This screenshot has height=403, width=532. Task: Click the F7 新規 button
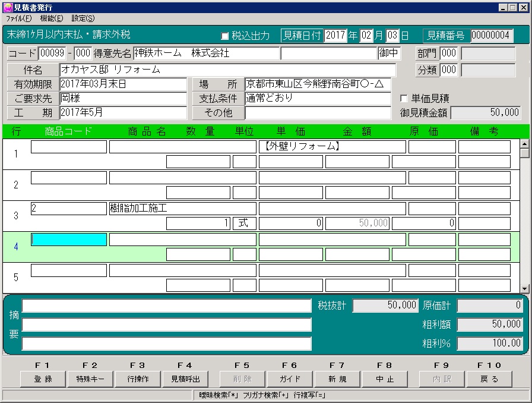tap(337, 379)
